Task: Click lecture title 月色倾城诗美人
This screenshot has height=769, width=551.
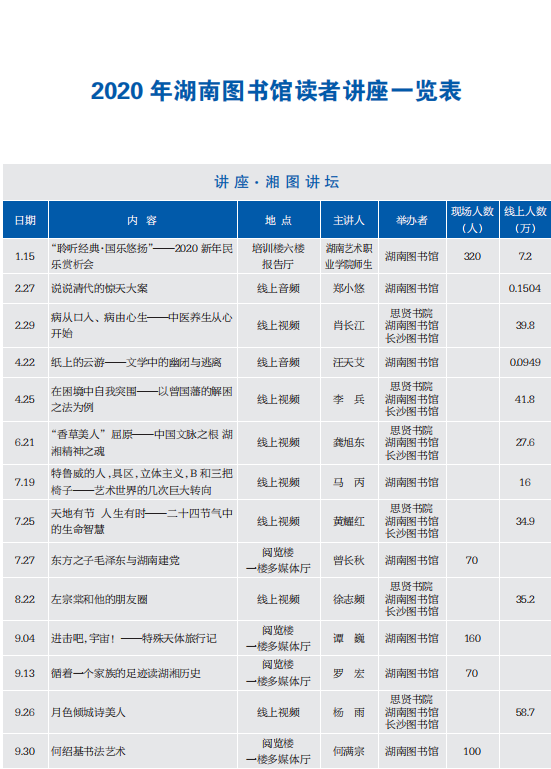Action: pos(88,712)
